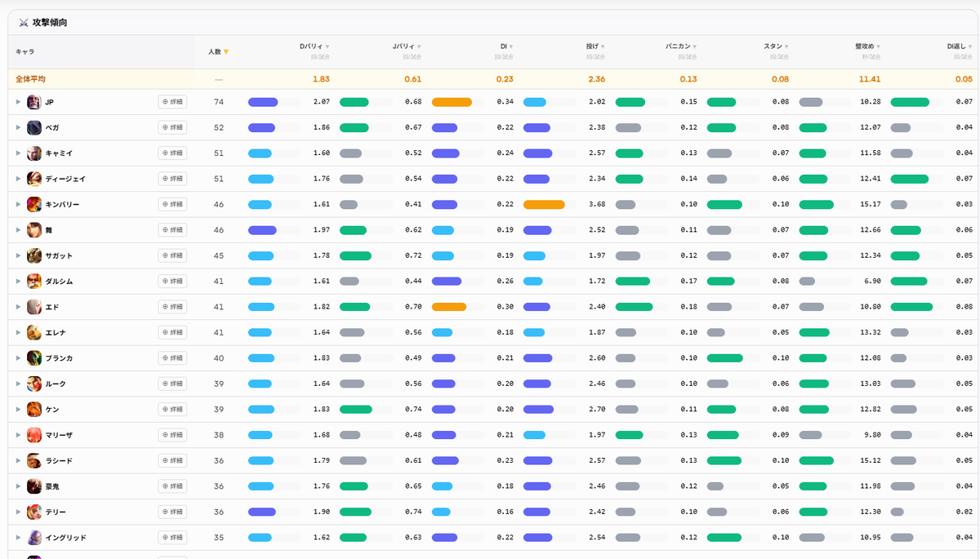Open 詳細 for 舞

[172, 230]
